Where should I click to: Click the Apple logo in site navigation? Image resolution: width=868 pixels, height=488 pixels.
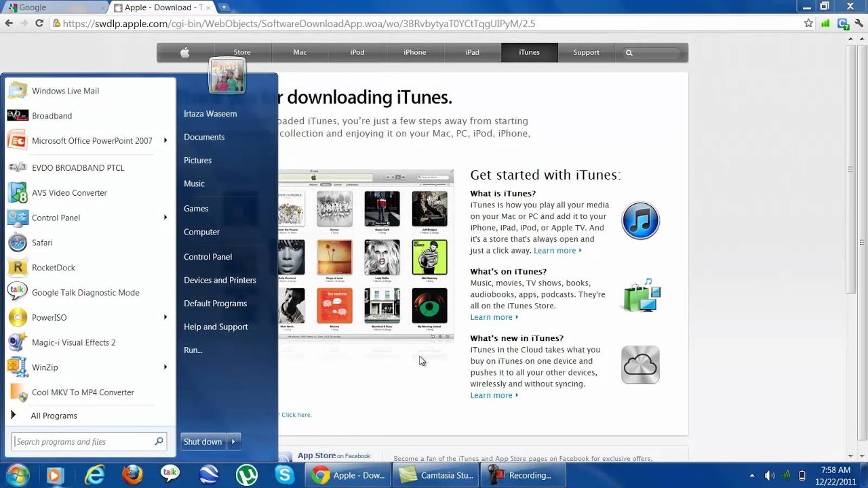184,52
